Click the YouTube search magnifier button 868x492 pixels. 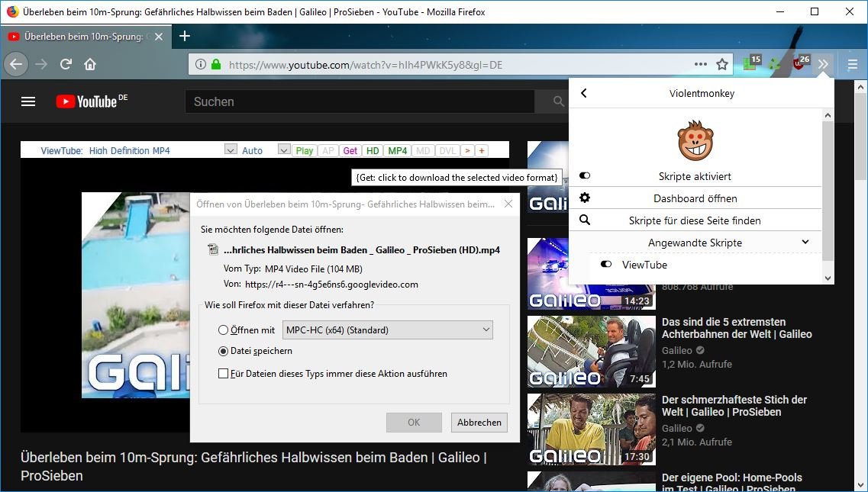[x=560, y=101]
